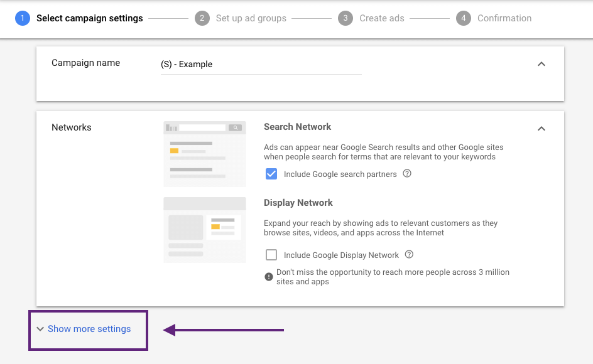The image size is (593, 364).
Task: Go to Create ads step
Action: point(381,18)
